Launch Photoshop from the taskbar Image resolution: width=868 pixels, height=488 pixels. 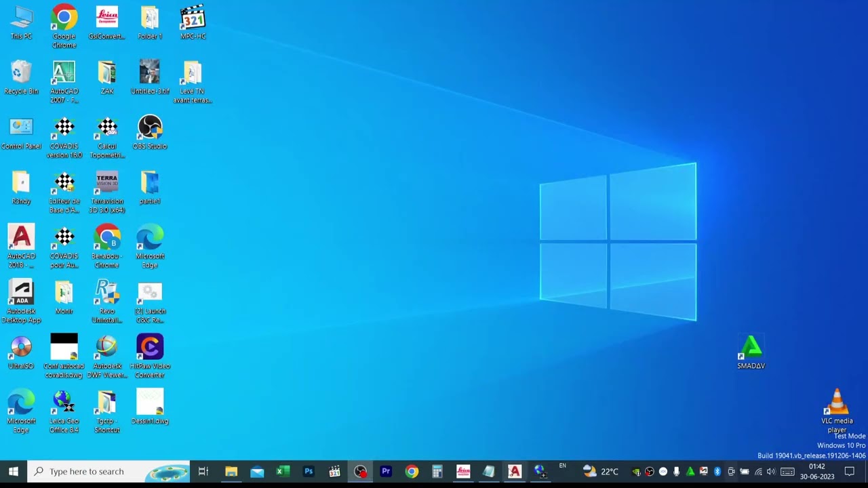click(x=309, y=471)
